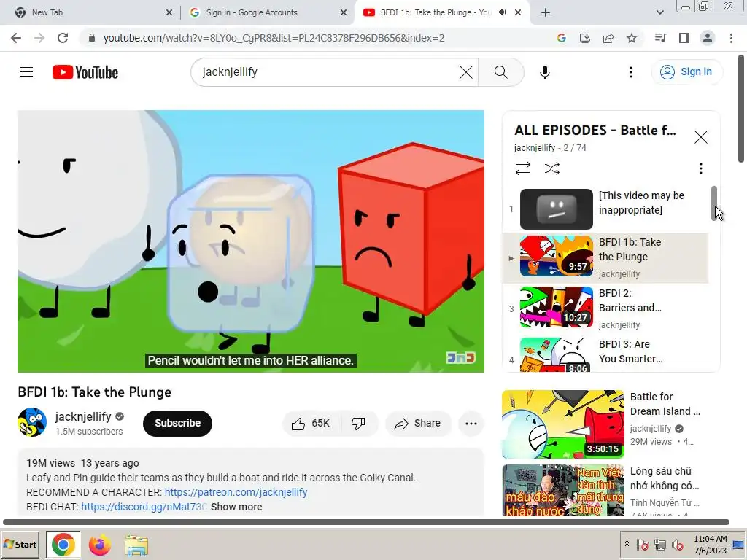Screen dimensions: 747x560
Task: Click the tray volume icon
Action: click(677, 545)
